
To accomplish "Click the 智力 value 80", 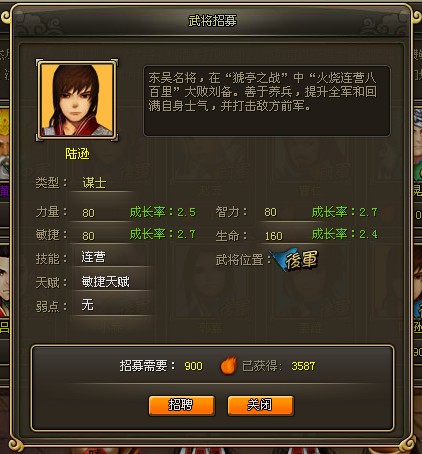I will coord(270,212).
